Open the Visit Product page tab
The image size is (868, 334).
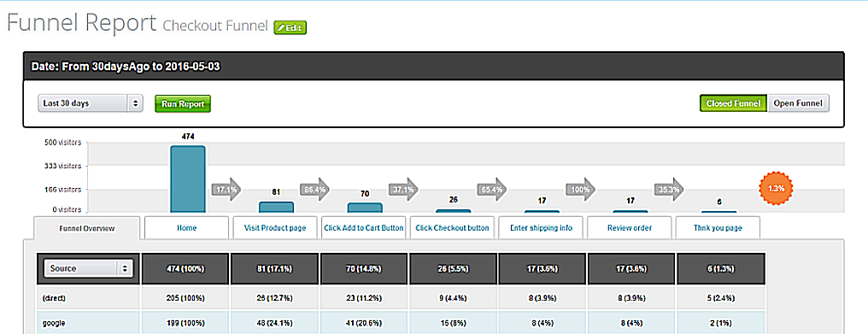coord(275,228)
